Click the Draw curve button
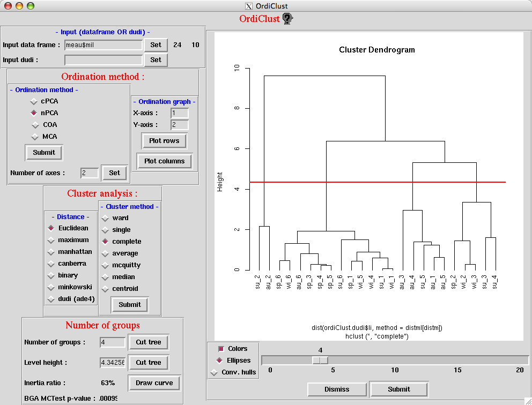The width and height of the screenshot is (532, 405). click(154, 383)
